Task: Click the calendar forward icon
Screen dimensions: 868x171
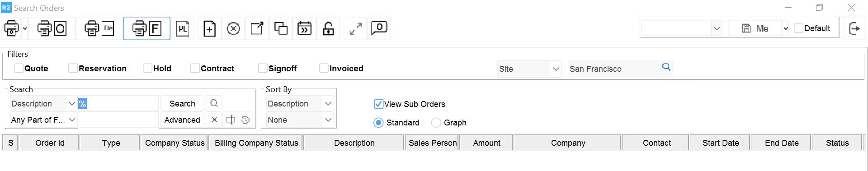Action: [305, 29]
